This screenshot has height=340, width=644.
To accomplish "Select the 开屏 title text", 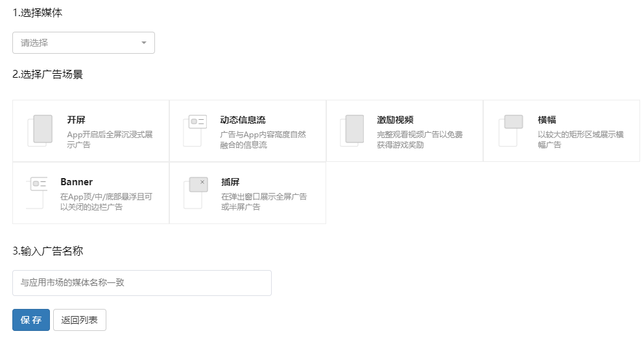I will click(x=76, y=120).
